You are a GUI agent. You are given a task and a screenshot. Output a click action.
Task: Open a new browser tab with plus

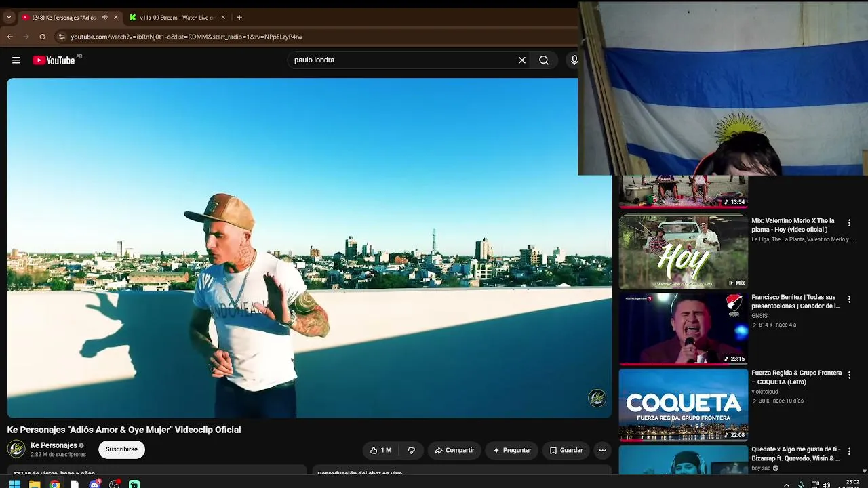[x=239, y=18]
